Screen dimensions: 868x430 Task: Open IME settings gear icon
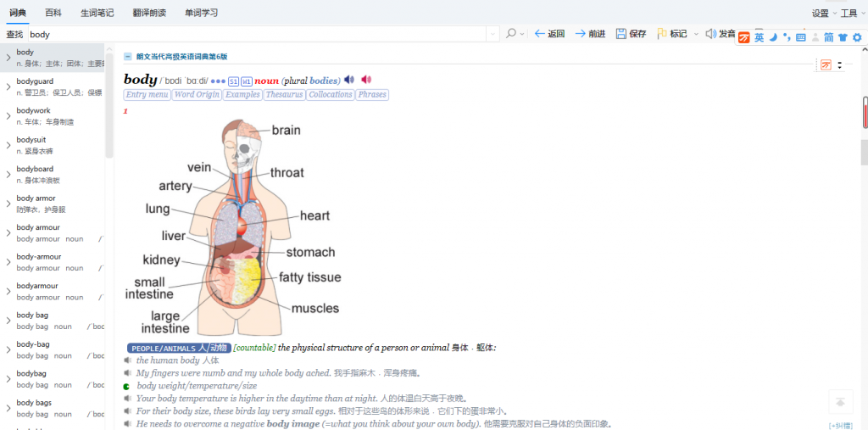[x=858, y=37]
